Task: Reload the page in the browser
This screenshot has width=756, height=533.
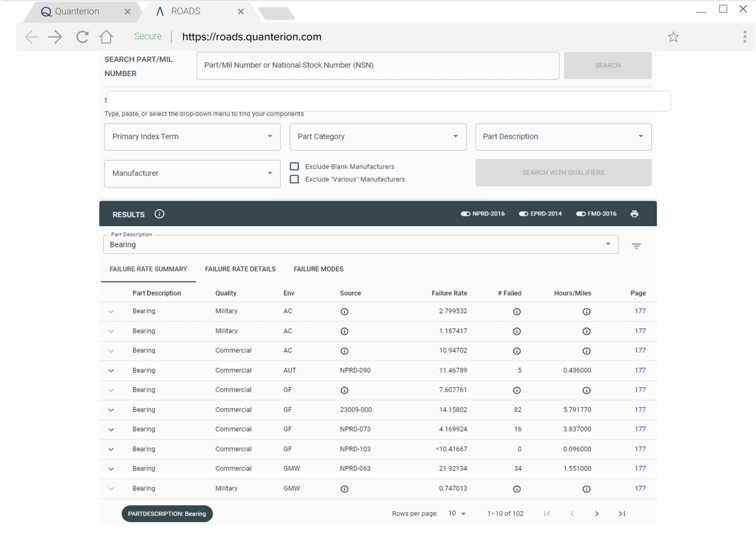Action: pyautogui.click(x=82, y=37)
